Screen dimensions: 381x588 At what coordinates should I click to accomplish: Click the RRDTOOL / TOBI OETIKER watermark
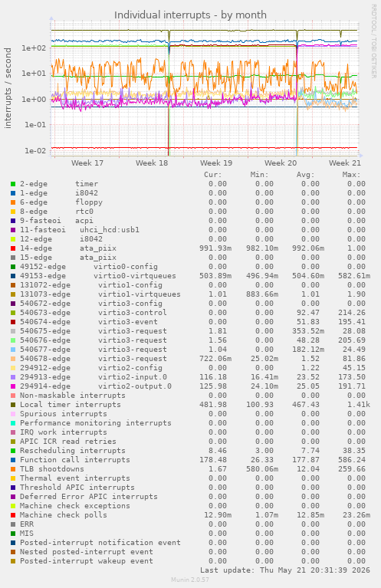pyautogui.click(x=373, y=41)
